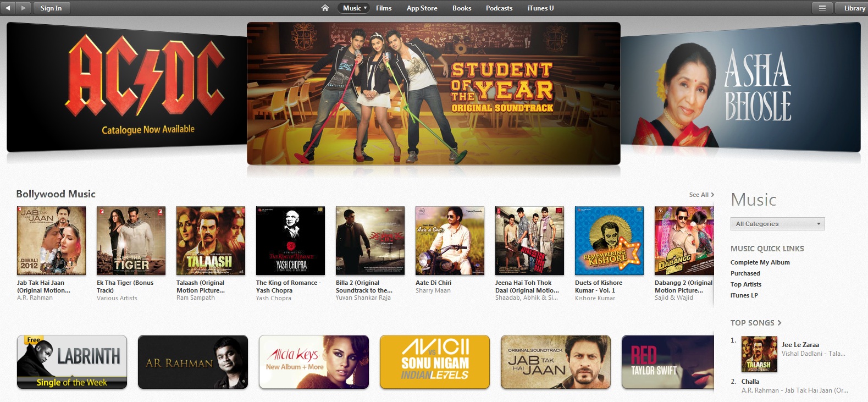Click artist name Ram Sampath

(196, 298)
